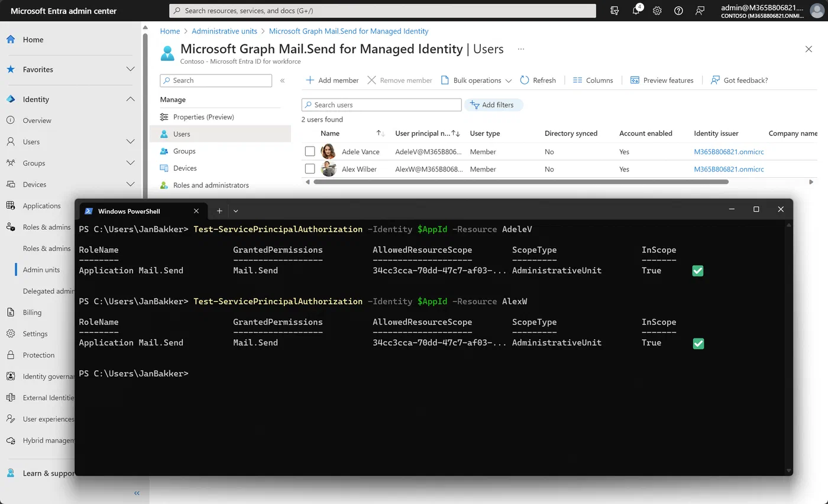
Task: Collapse the Identity section
Action: click(x=131, y=99)
